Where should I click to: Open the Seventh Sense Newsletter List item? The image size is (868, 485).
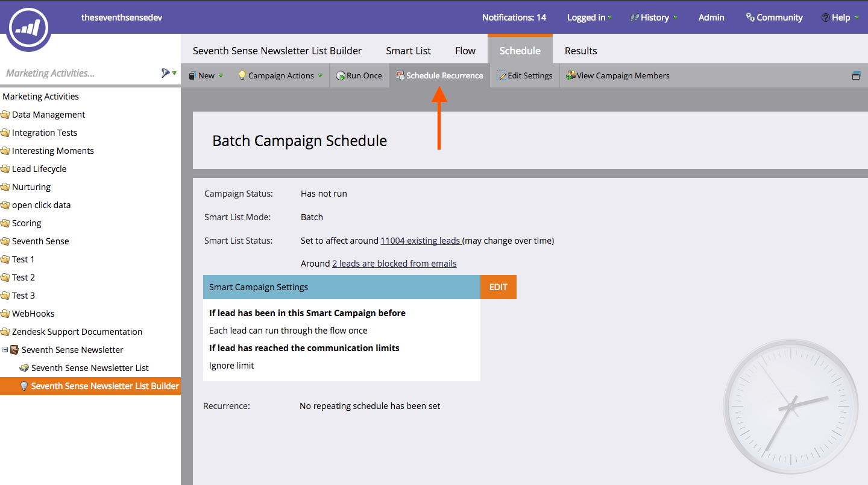point(90,368)
